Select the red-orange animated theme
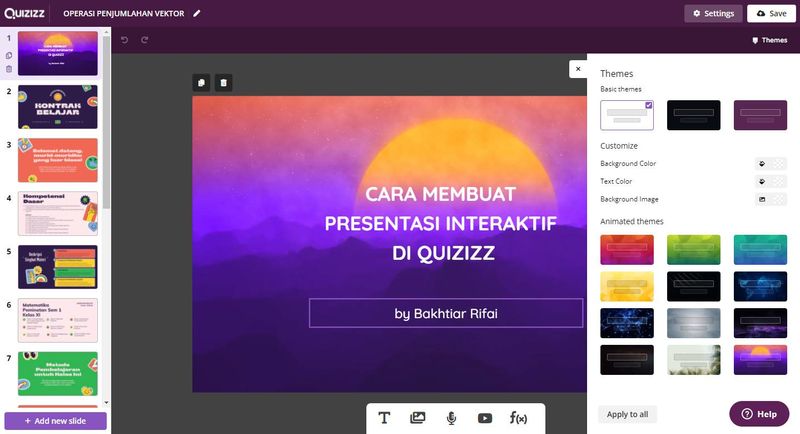 click(627, 250)
